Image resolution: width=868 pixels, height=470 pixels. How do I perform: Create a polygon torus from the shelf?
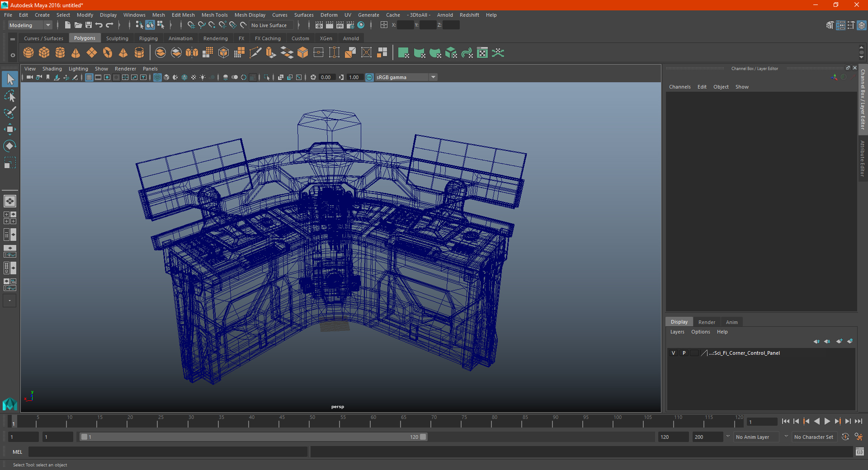(x=108, y=53)
